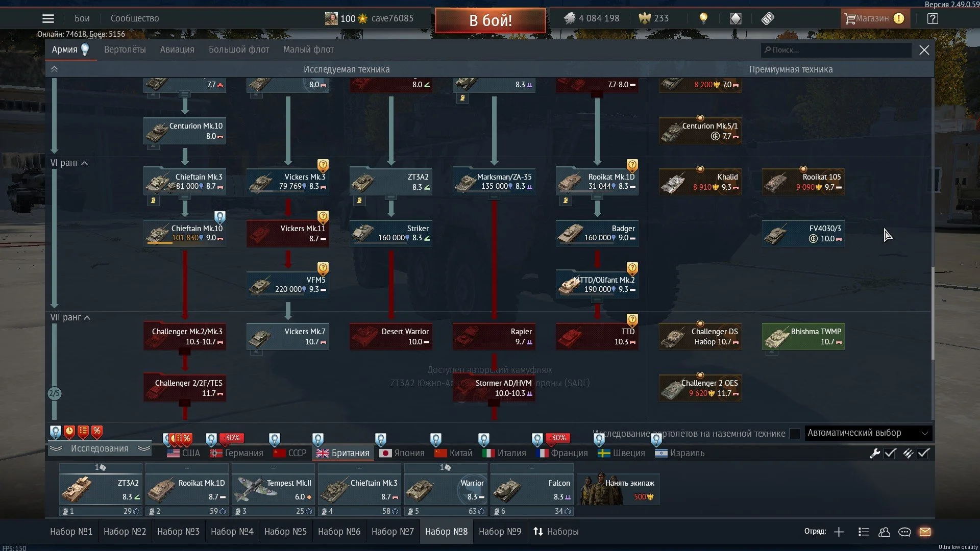
Task: Click the lightbulb icon in the top bar
Action: (x=703, y=18)
